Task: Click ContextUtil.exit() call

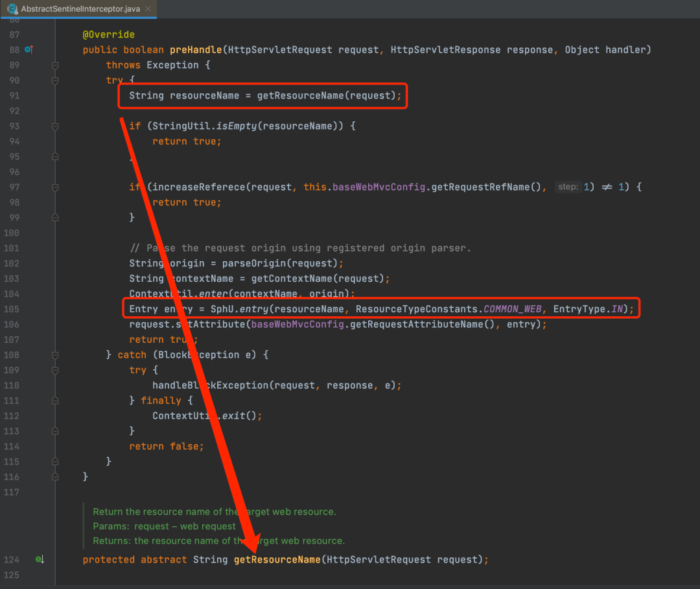Action: click(204, 415)
